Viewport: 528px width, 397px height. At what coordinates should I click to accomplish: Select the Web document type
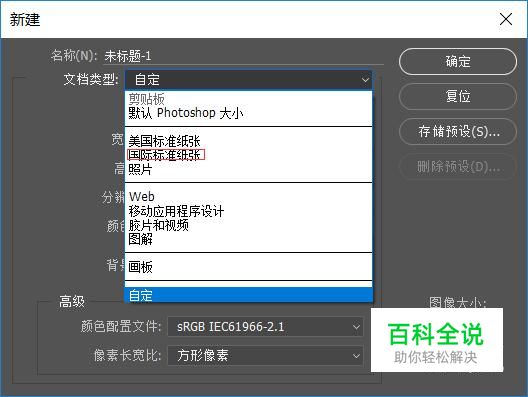point(249,196)
